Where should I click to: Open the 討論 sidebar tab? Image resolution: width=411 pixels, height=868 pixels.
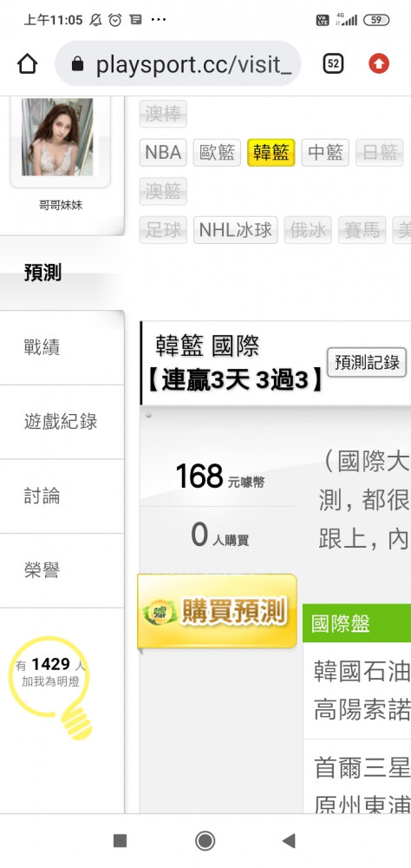click(62, 496)
